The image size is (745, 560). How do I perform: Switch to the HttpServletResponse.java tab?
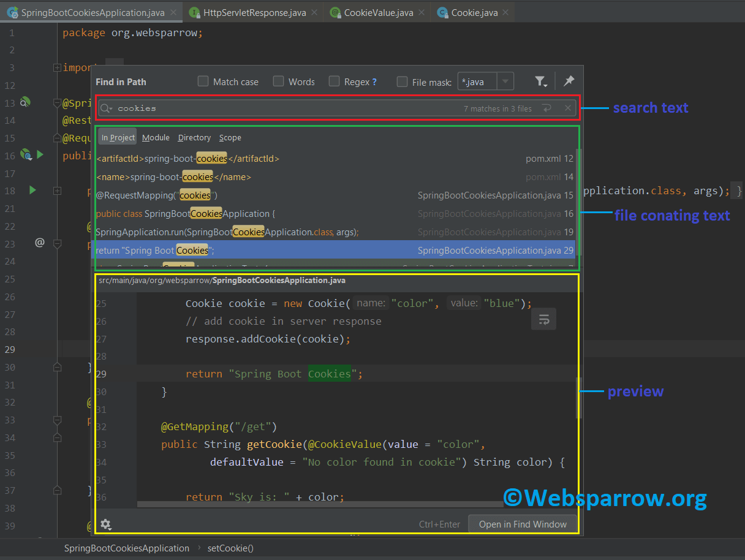point(251,12)
